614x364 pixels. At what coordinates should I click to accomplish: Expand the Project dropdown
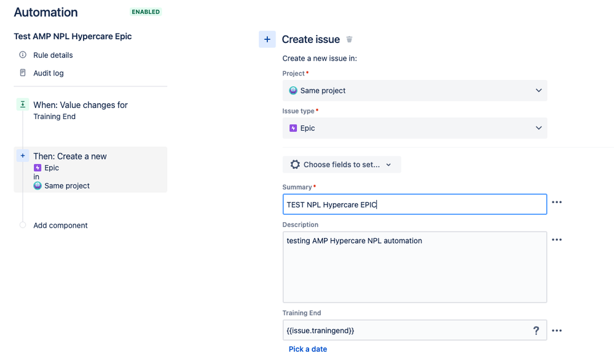[x=415, y=90]
